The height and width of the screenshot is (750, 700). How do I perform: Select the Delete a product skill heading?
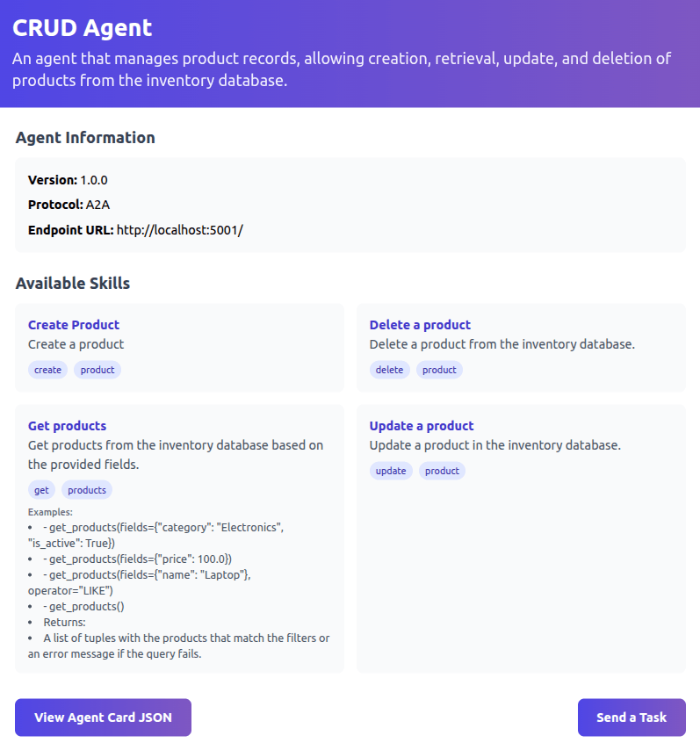(x=420, y=325)
